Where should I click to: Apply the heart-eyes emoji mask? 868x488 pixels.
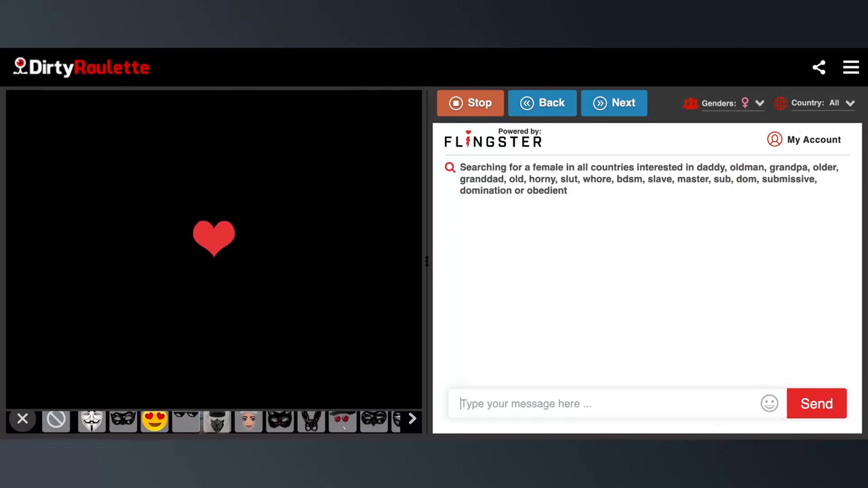coord(154,420)
